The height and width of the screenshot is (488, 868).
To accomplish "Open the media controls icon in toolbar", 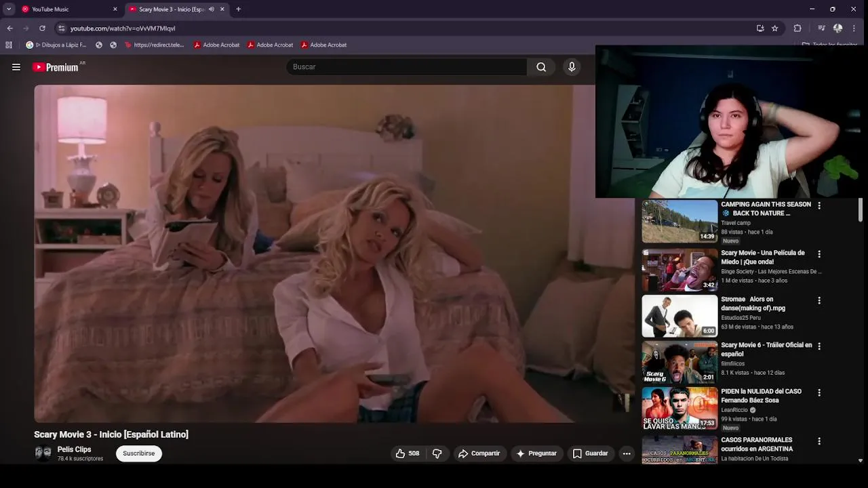I will 821,28.
